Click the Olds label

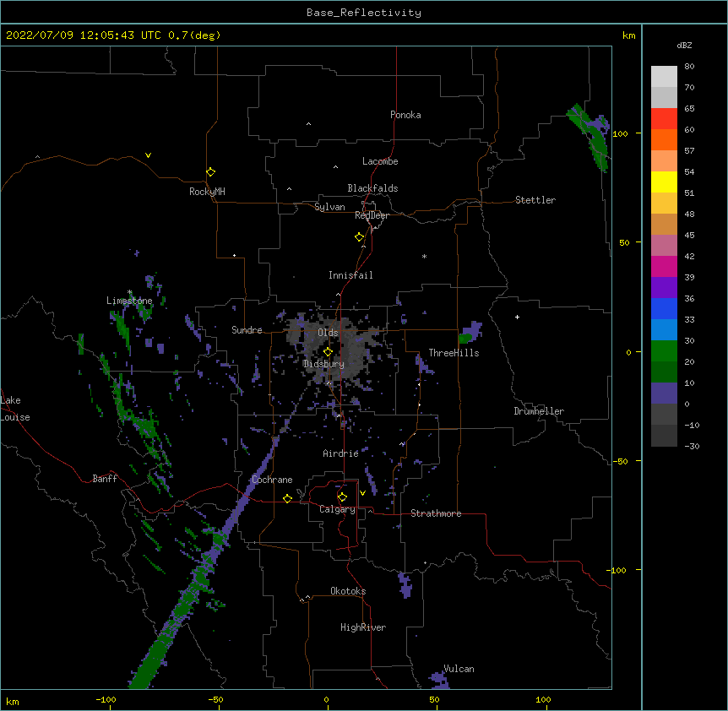click(x=328, y=333)
